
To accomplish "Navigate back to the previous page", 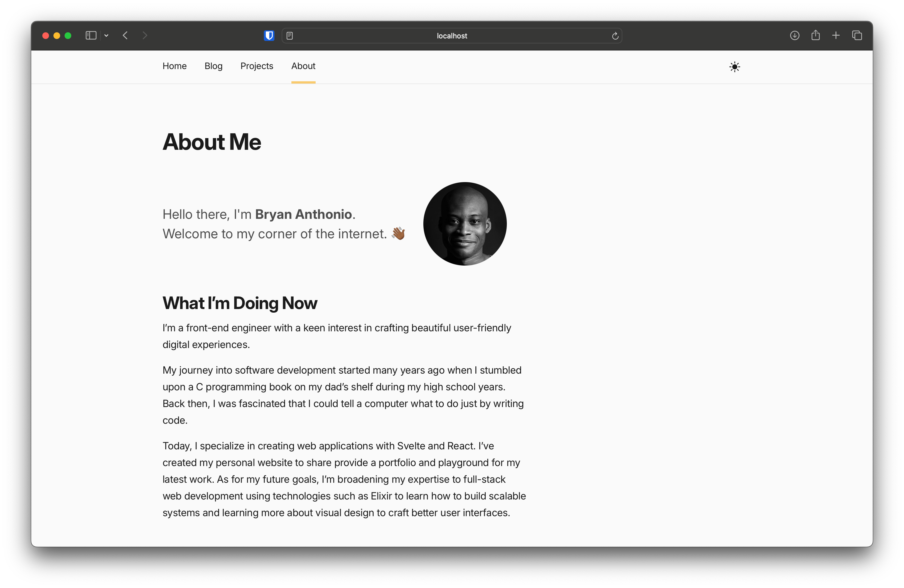I will click(125, 35).
